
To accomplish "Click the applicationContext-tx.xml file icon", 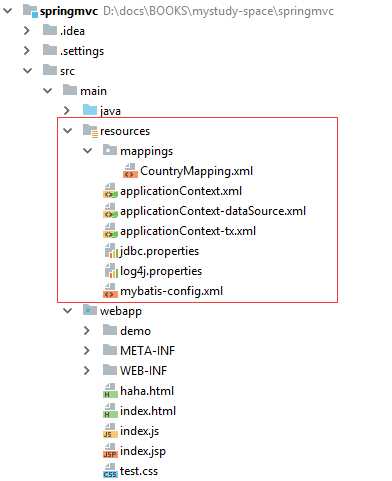I will 110,231.
